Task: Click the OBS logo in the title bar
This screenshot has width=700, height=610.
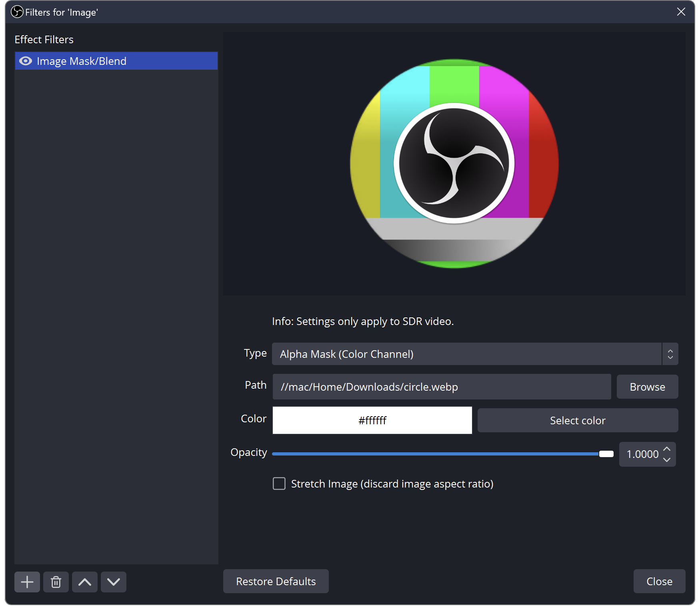Action: 16,12
